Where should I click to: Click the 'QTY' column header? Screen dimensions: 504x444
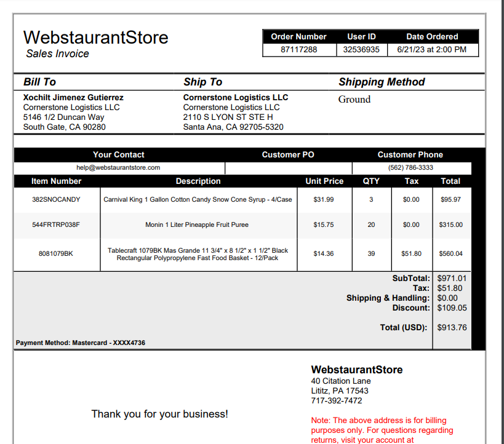click(x=371, y=181)
